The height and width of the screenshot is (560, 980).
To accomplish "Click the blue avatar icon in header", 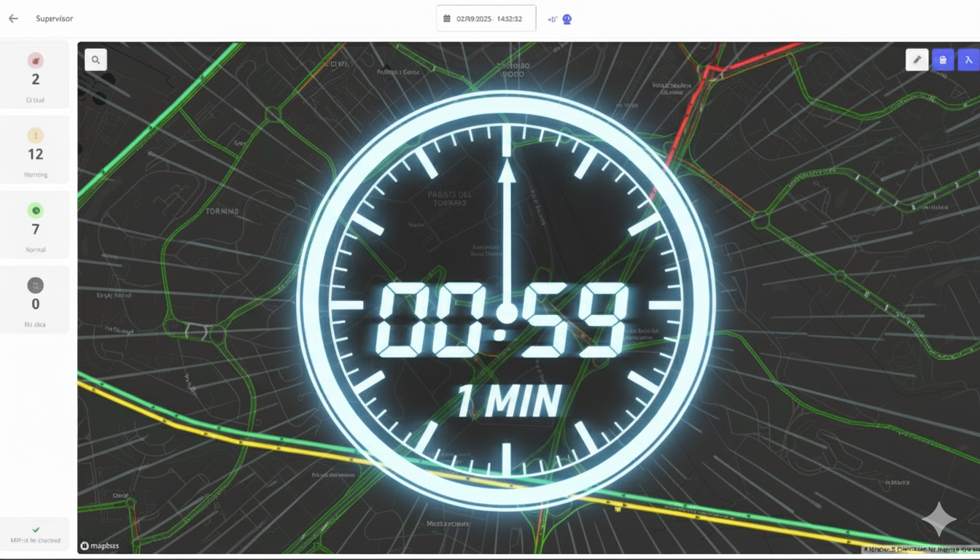I will (567, 20).
